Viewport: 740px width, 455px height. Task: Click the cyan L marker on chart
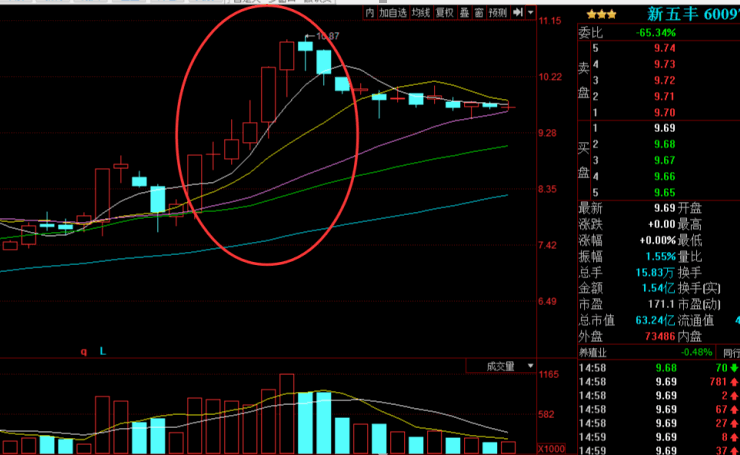(102, 352)
